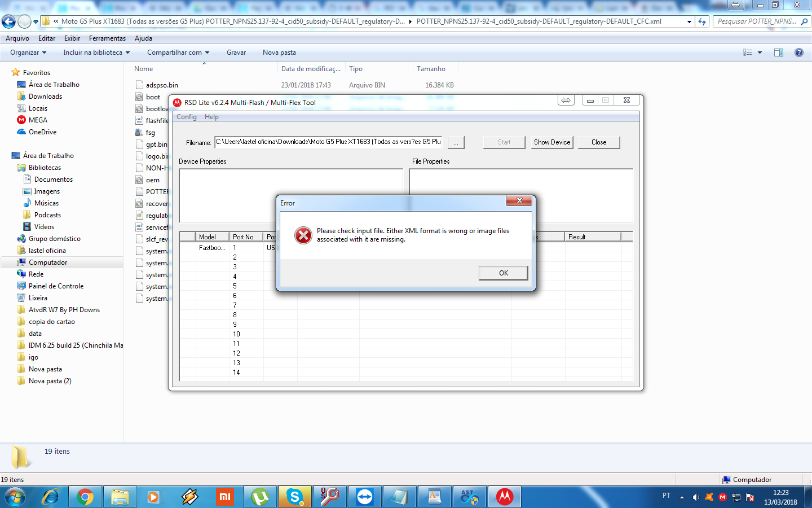Open the Exibir menu in Explorer
The width and height of the screenshot is (812, 508).
(72, 38)
